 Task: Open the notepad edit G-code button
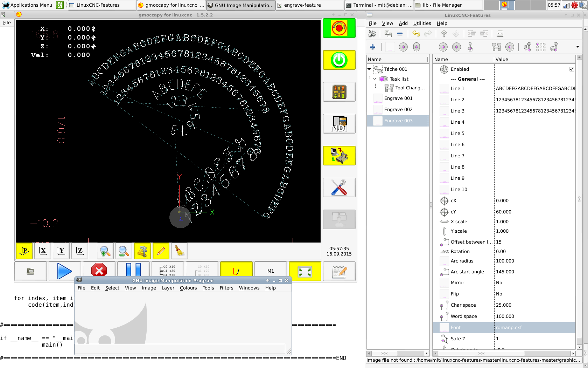(x=339, y=271)
